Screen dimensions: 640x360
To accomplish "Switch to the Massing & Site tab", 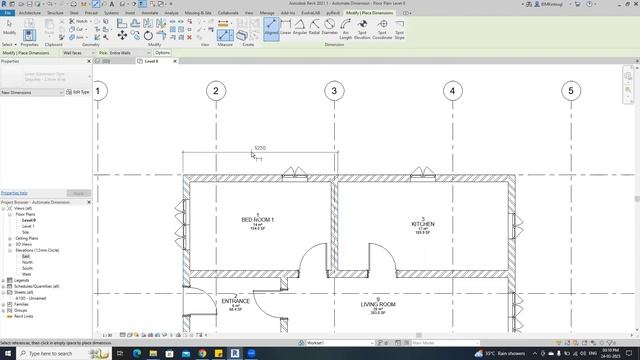I will click(198, 13).
